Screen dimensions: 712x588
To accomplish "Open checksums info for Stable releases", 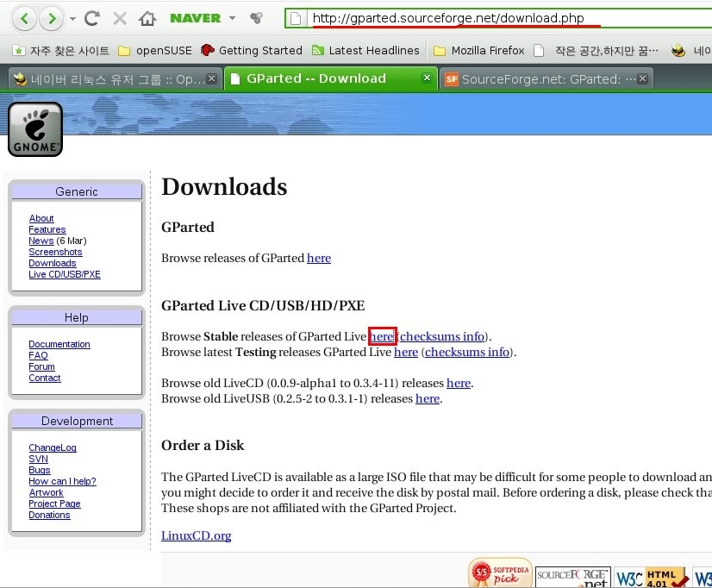I will [x=442, y=336].
